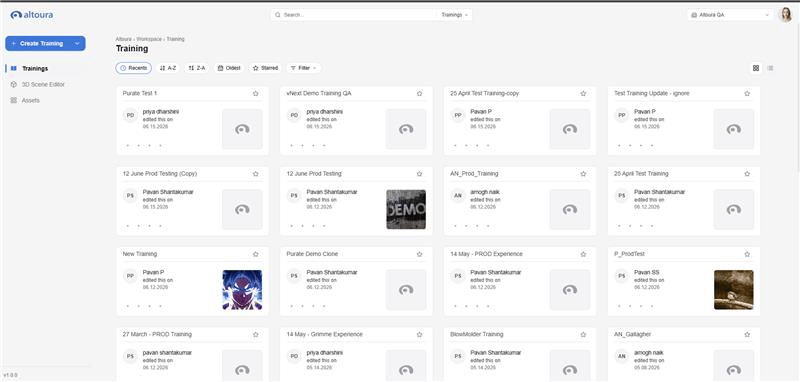The width and height of the screenshot is (800, 382).
Task: Open the Filter dropdown
Action: (x=304, y=68)
